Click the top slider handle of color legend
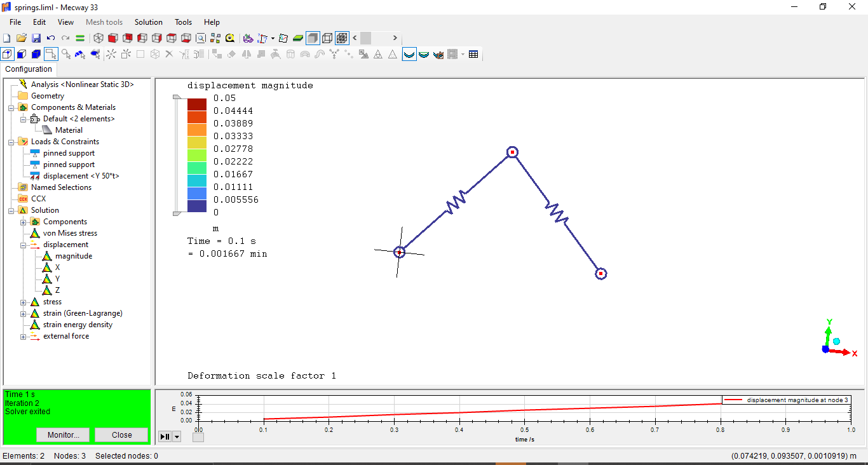The height and width of the screenshot is (465, 868). [177, 97]
